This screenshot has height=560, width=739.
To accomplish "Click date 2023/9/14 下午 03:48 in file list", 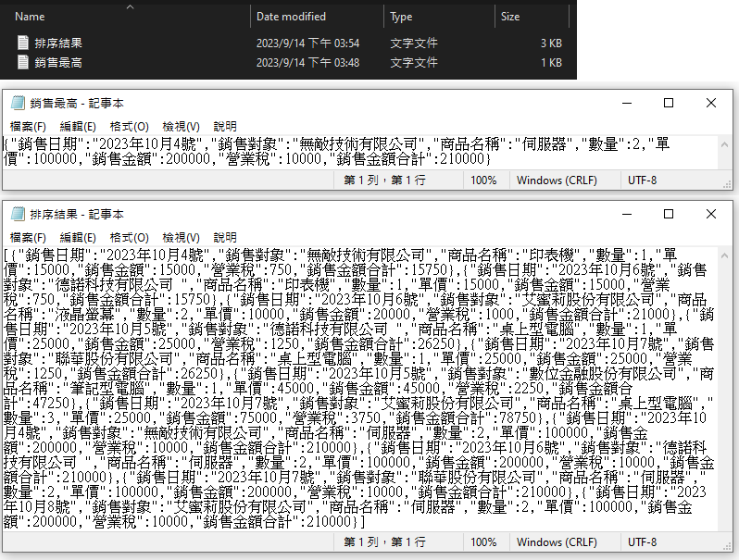I will tap(307, 63).
